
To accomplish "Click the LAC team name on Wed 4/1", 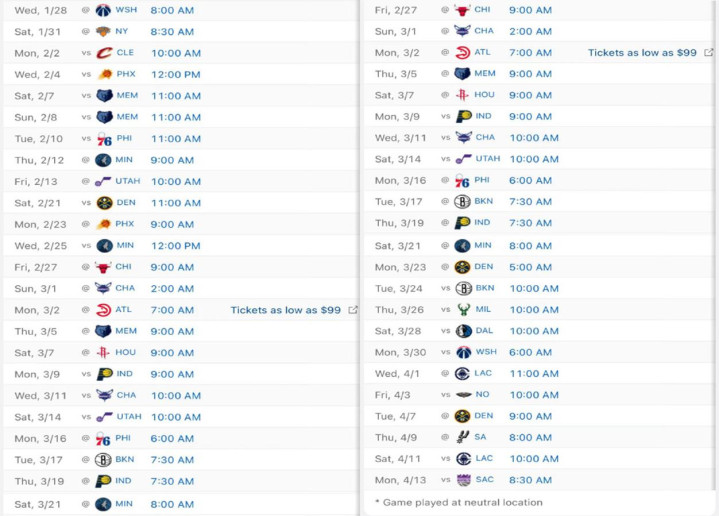I will (x=483, y=373).
